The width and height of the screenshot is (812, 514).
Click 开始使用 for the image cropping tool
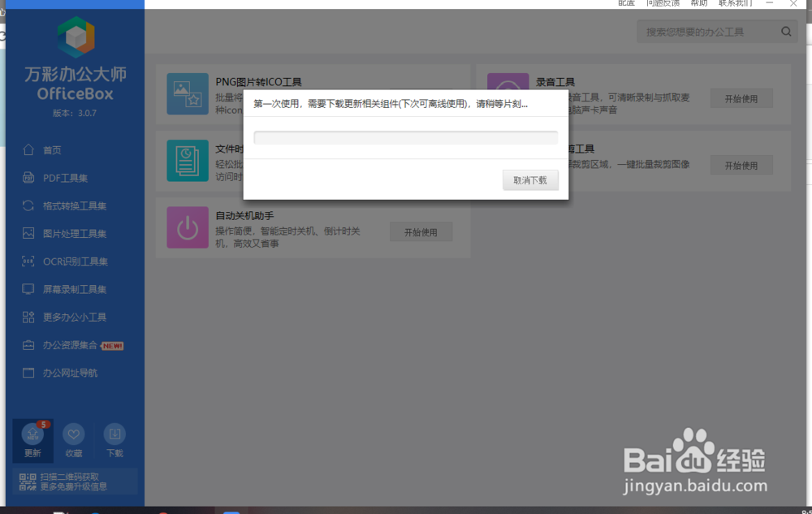tap(741, 165)
